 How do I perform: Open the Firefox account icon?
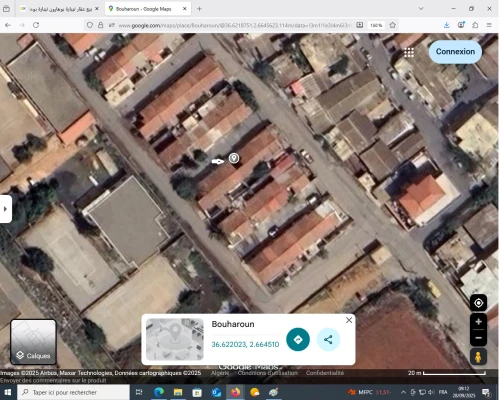point(461,25)
